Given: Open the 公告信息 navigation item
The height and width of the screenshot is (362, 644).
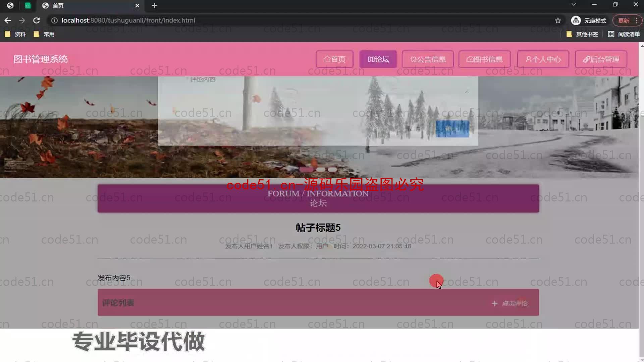Looking at the screenshot, I should [428, 59].
